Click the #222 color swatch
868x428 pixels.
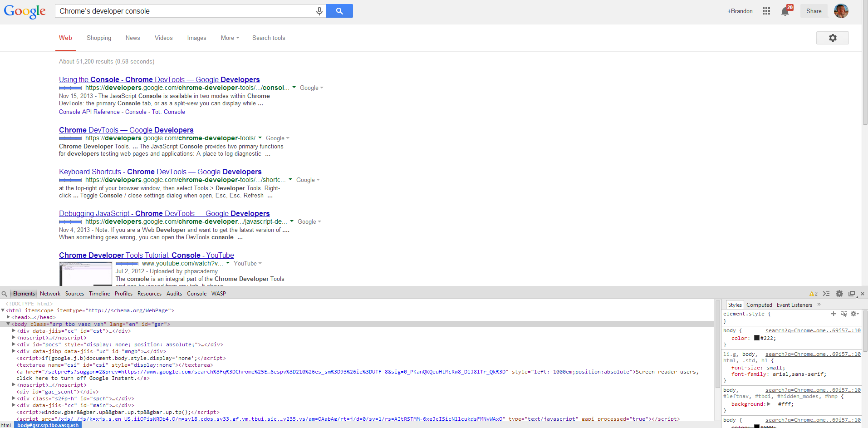point(757,338)
